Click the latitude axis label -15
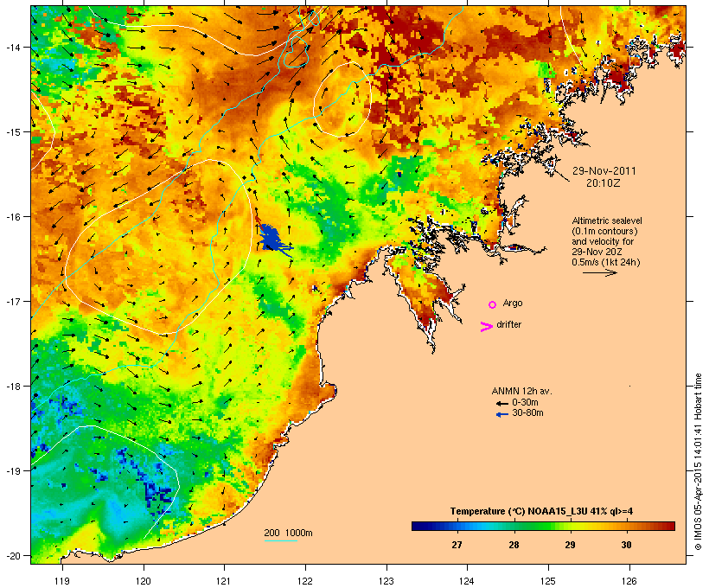The image size is (709, 588). 13,132
